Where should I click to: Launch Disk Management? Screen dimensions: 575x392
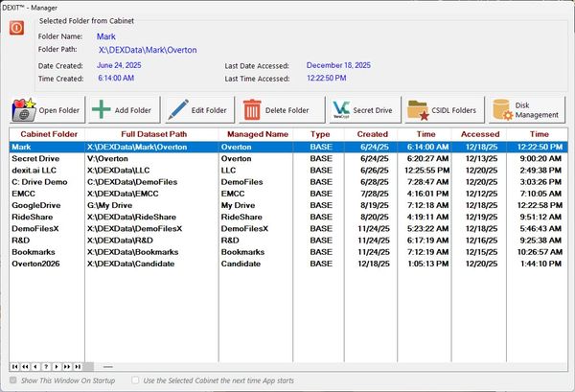524,109
